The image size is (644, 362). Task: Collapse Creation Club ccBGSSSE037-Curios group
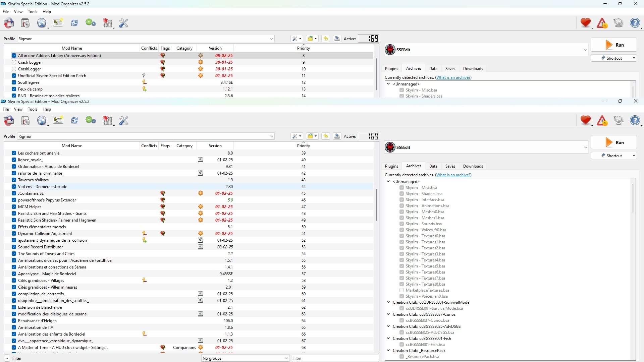388,314
